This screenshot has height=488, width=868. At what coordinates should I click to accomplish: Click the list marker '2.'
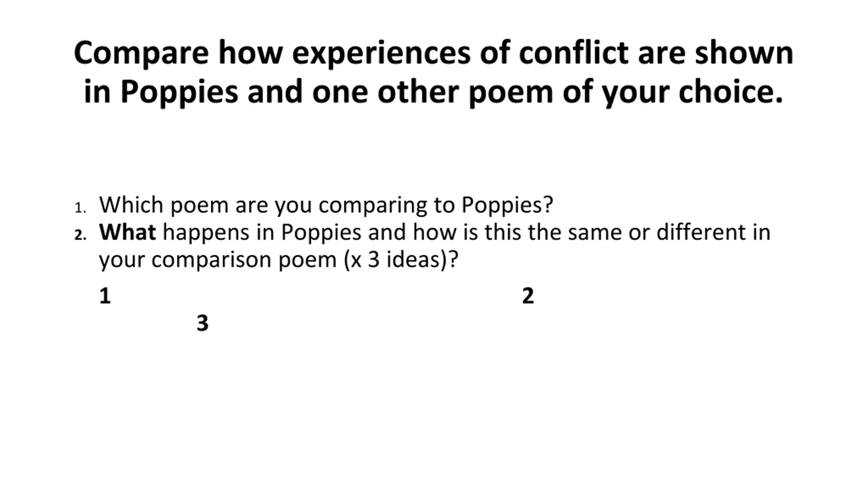[80, 235]
